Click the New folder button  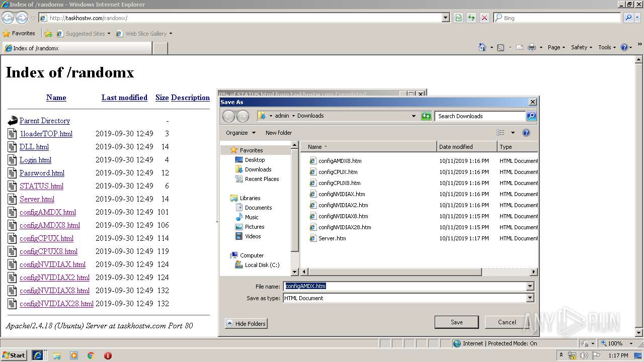279,133
